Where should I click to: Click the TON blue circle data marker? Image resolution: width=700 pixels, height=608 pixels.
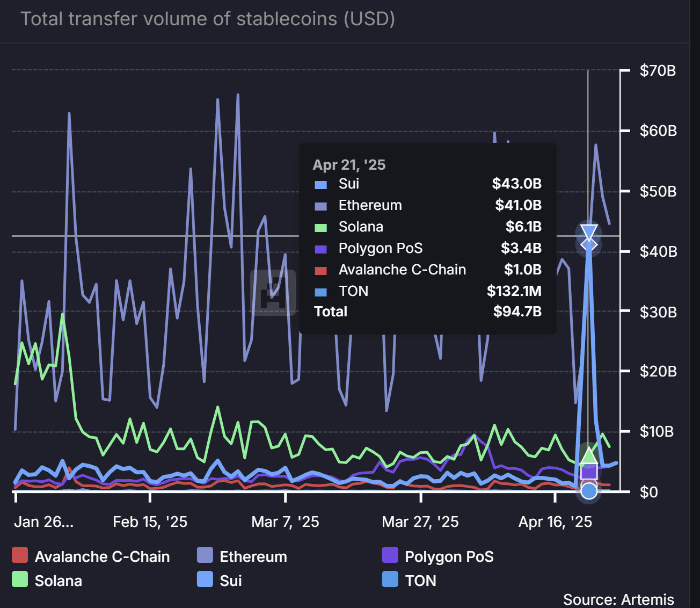tap(589, 490)
